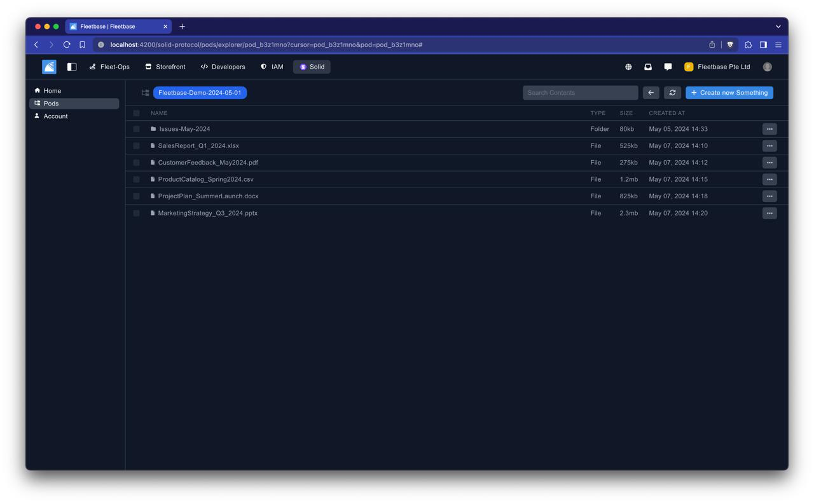This screenshot has width=814, height=504.
Task: Open actions menu for ProjectPlan_SummerLaunch.docx
Action: pyautogui.click(x=769, y=196)
